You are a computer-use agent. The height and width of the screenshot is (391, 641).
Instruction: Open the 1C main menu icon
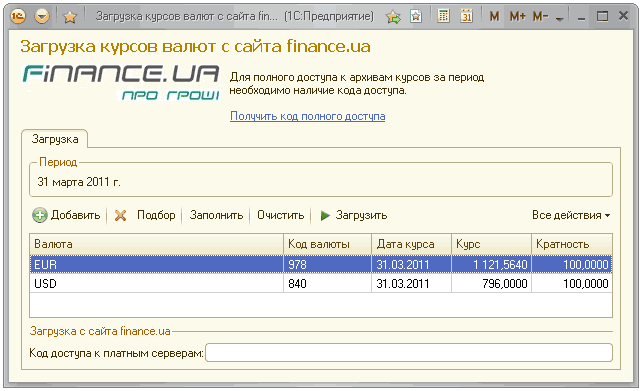pyautogui.click(x=18, y=16)
